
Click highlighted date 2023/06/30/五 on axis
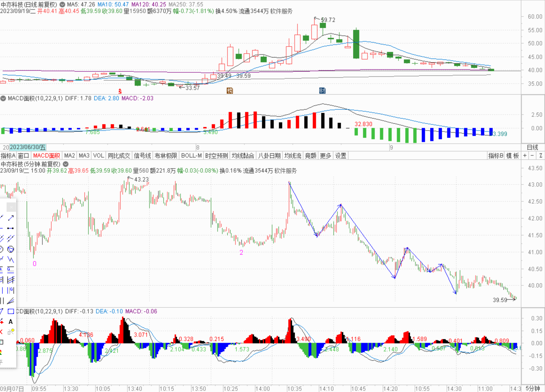28,147
